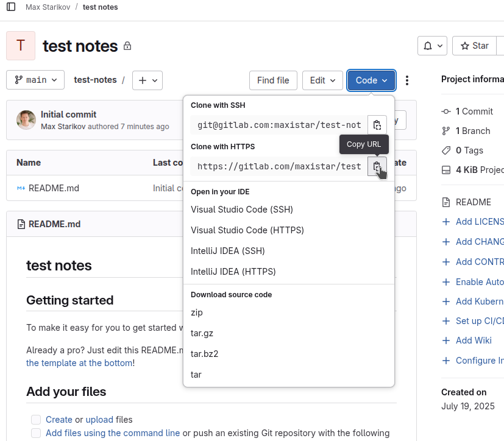
Task: Choose Visual Studio Code (SSH)
Action: [242, 210]
